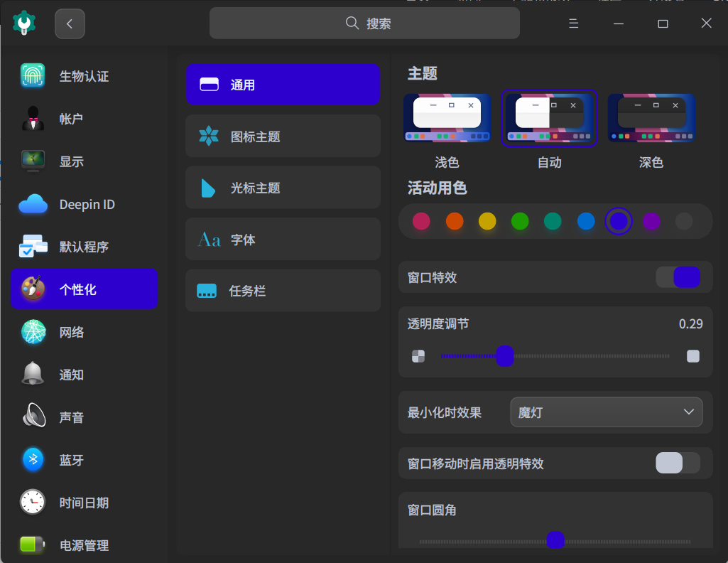Open the 最小化时效果 minimize effect dropdown
728x563 pixels.
[x=606, y=412]
